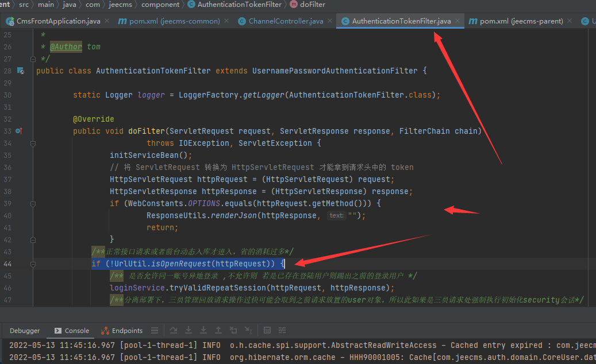Close the ChannelController.java tab

coord(329,21)
